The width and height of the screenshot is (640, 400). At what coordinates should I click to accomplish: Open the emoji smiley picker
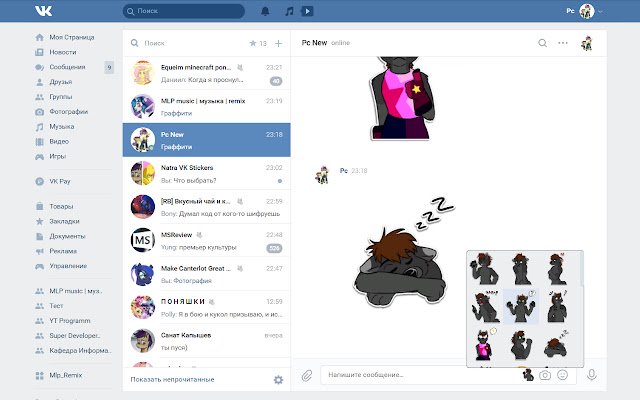point(562,375)
